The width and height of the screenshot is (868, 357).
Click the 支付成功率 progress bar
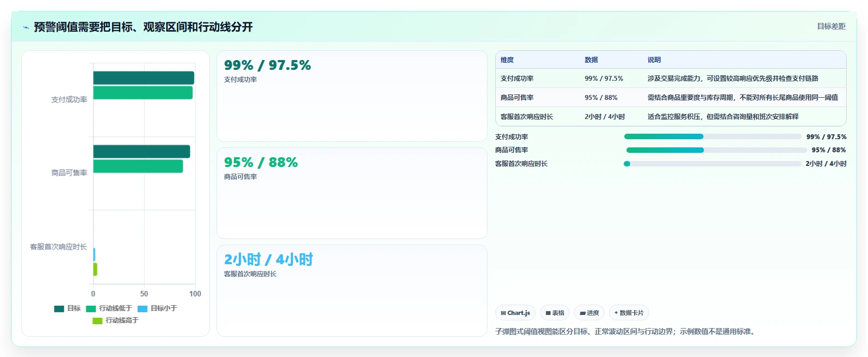coord(713,136)
